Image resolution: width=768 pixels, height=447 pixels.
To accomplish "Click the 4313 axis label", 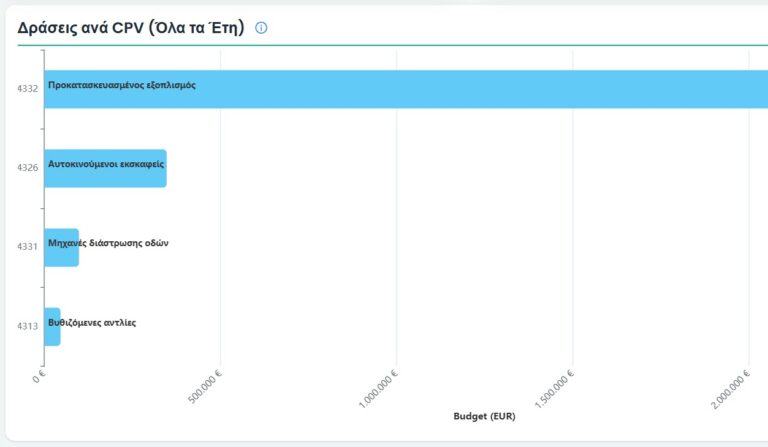I will (x=28, y=326).
